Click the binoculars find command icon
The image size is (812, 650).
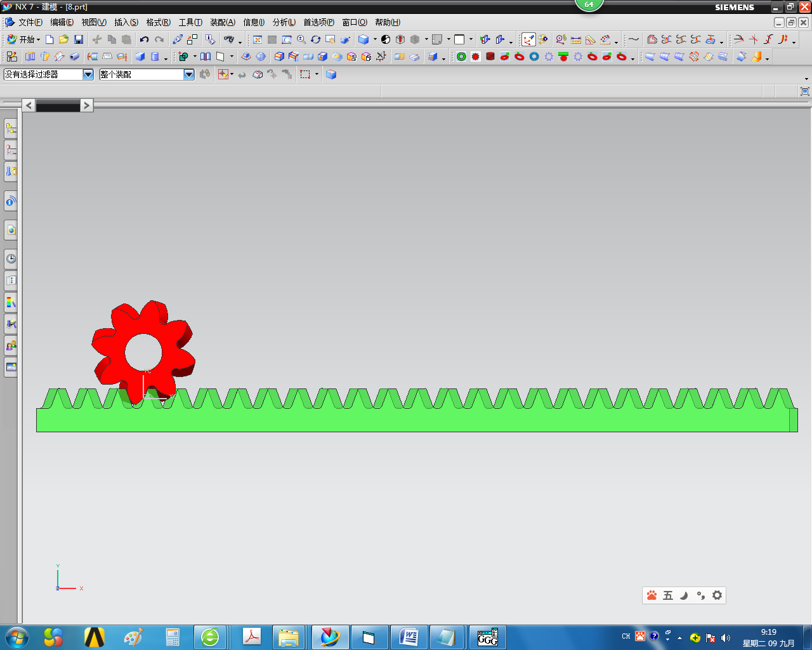pyautogui.click(x=229, y=39)
